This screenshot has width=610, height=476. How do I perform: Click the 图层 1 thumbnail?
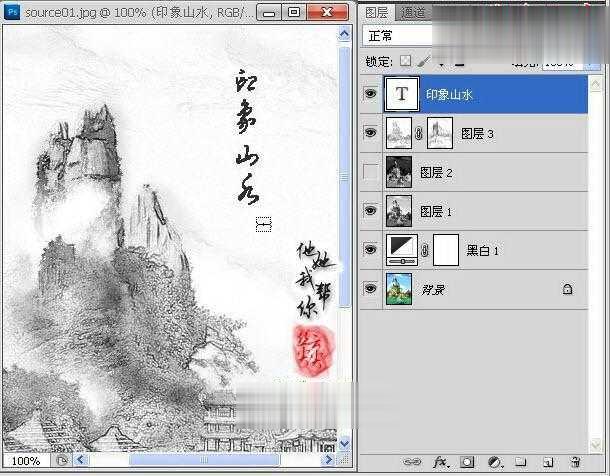399,211
